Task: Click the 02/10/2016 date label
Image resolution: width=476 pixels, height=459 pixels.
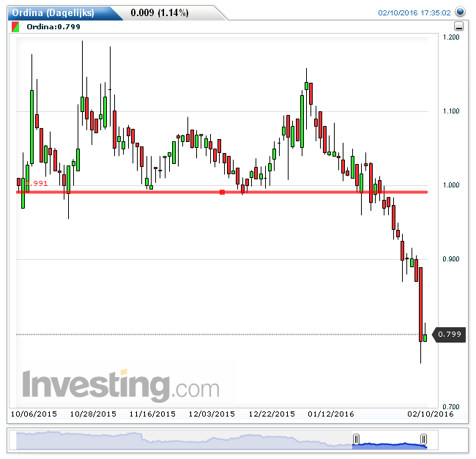Action: (x=431, y=414)
